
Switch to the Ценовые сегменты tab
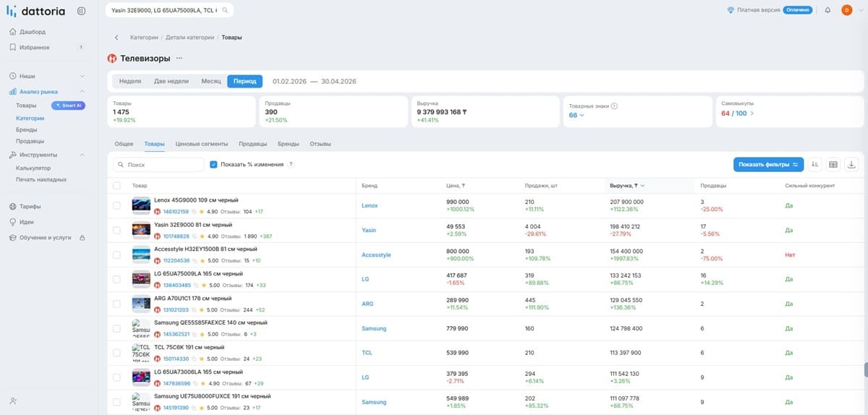click(202, 144)
